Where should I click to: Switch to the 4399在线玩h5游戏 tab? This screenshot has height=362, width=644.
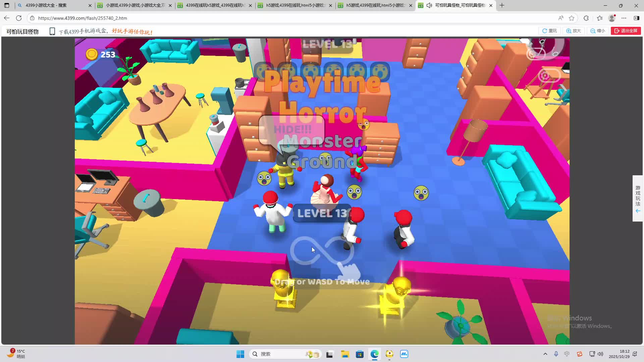215,5
